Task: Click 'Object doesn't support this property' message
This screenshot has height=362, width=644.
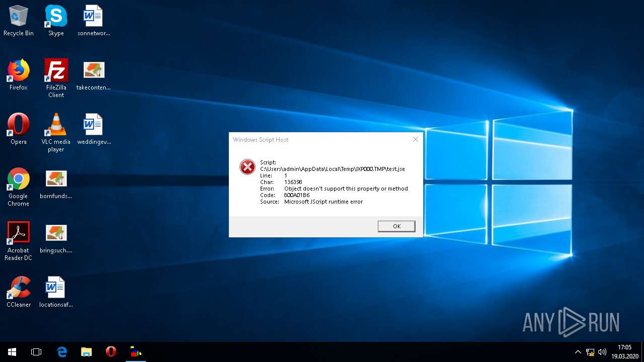Action: point(346,189)
